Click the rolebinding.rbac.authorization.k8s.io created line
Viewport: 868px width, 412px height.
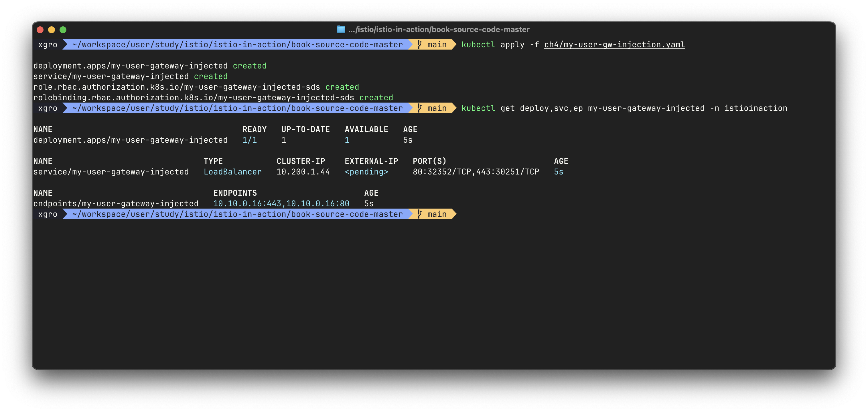point(213,97)
